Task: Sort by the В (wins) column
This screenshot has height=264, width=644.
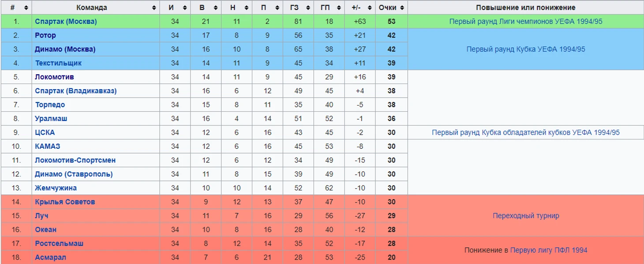Action: [x=216, y=8]
